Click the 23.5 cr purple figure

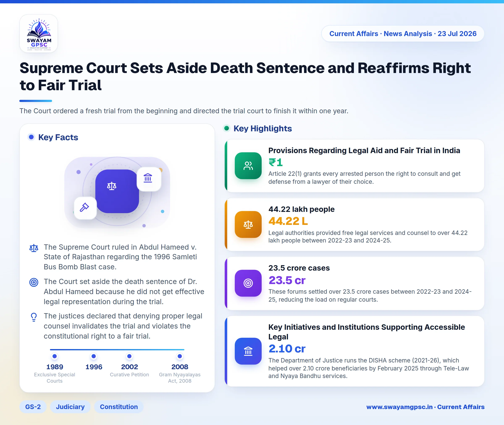point(287,280)
